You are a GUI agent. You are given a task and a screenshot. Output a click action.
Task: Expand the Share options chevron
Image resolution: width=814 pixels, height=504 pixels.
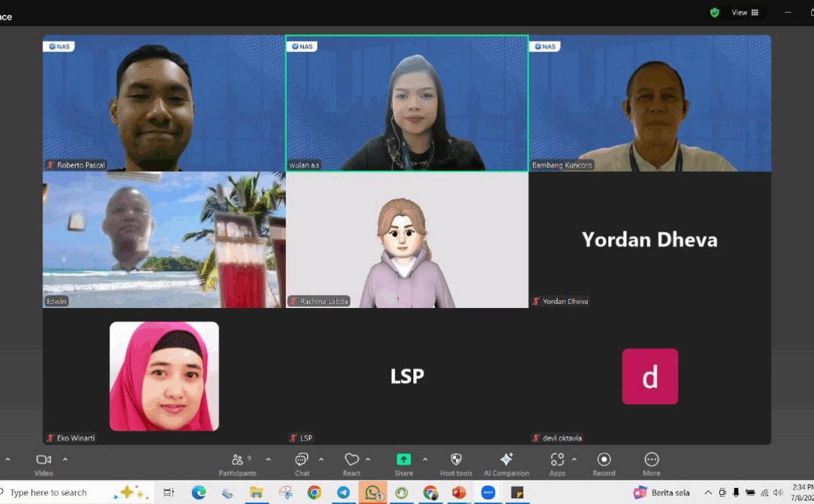pyautogui.click(x=425, y=460)
